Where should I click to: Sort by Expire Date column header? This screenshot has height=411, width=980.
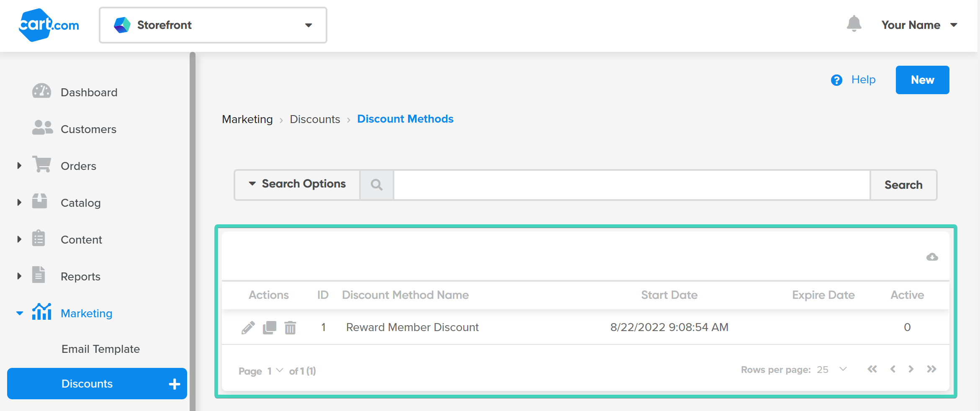click(823, 295)
